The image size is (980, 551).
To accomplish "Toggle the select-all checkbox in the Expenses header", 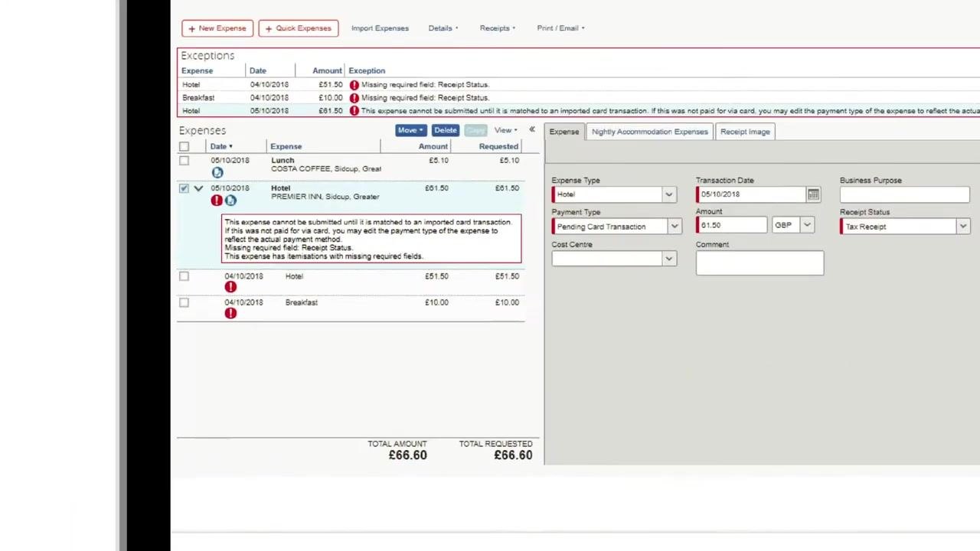I will point(184,146).
